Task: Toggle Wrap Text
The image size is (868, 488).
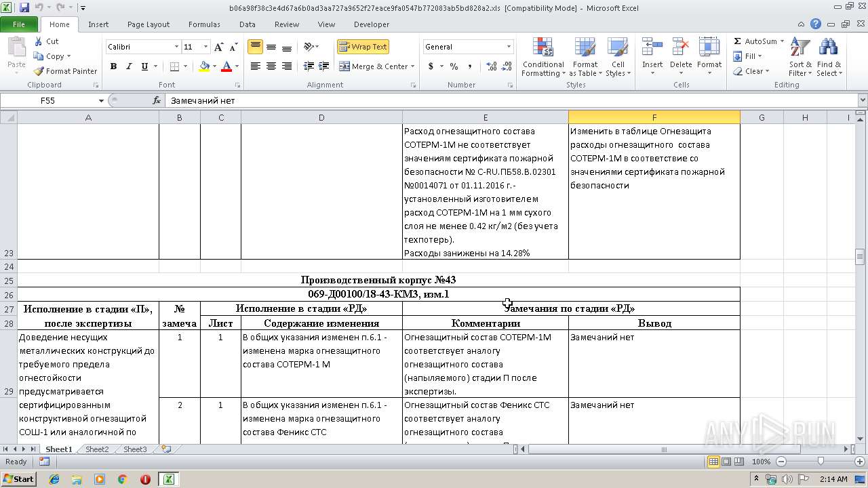Action: [363, 47]
